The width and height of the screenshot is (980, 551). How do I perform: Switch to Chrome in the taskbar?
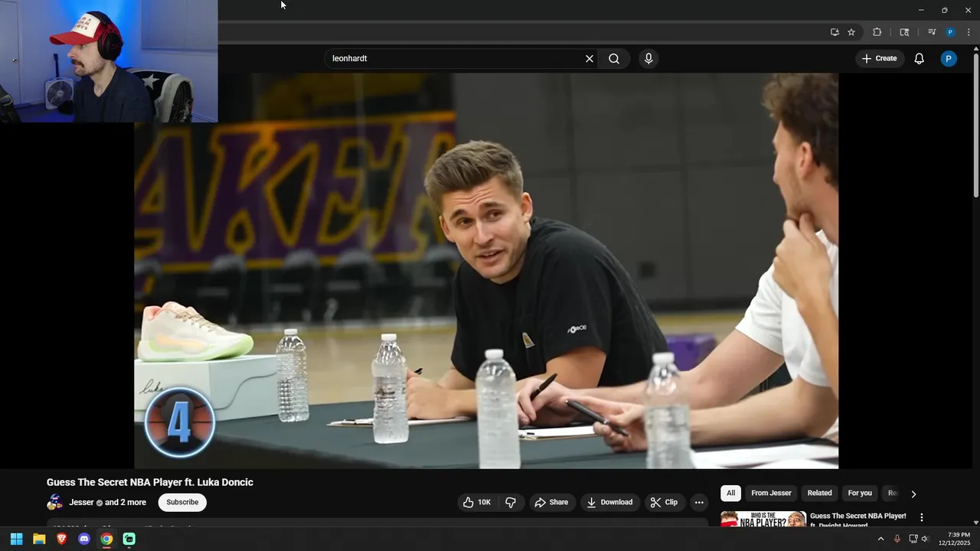(x=106, y=540)
